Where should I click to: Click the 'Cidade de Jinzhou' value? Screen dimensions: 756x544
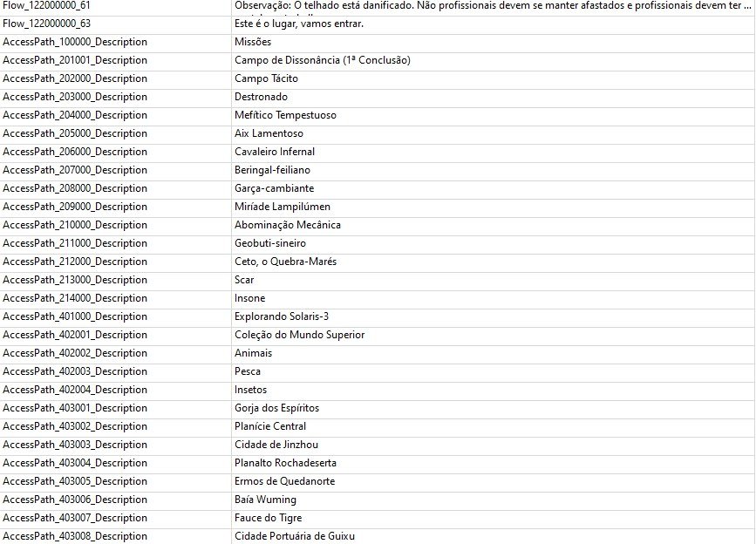tap(493, 445)
